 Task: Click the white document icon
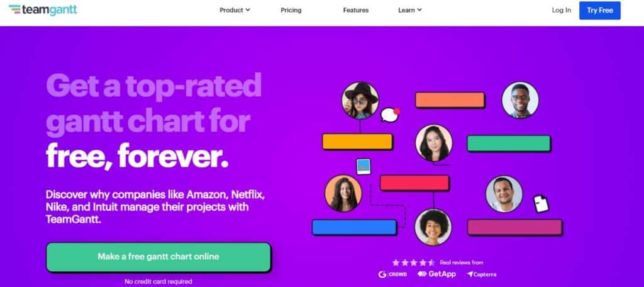click(x=541, y=203)
